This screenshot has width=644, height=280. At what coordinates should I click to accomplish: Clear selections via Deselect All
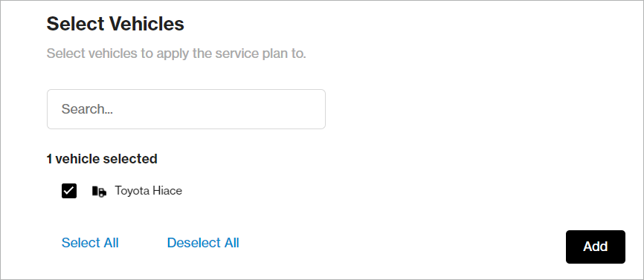click(203, 243)
